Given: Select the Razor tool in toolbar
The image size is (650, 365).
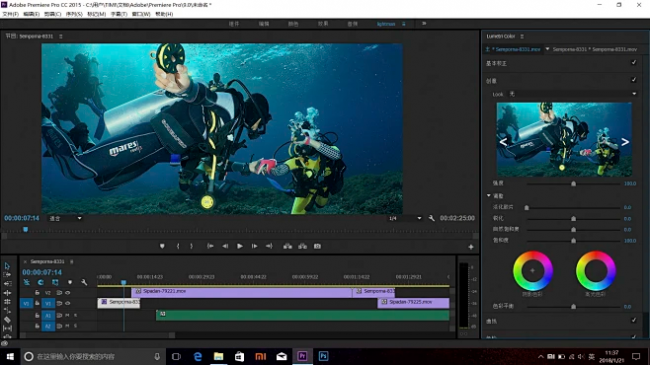Looking at the screenshot, I should pyautogui.click(x=7, y=319).
